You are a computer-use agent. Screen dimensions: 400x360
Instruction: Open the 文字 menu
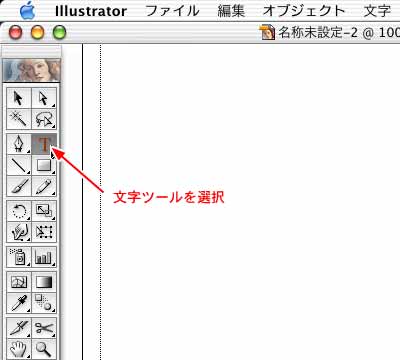(x=377, y=11)
